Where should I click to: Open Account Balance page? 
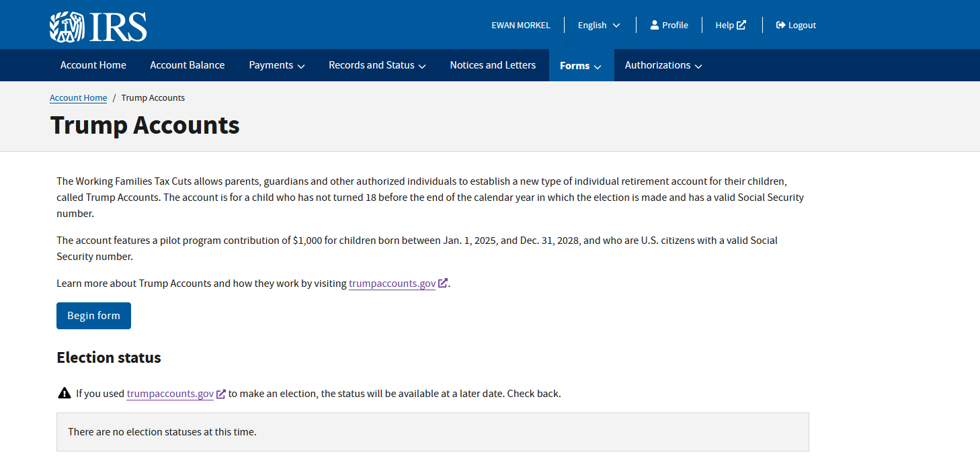pos(188,65)
